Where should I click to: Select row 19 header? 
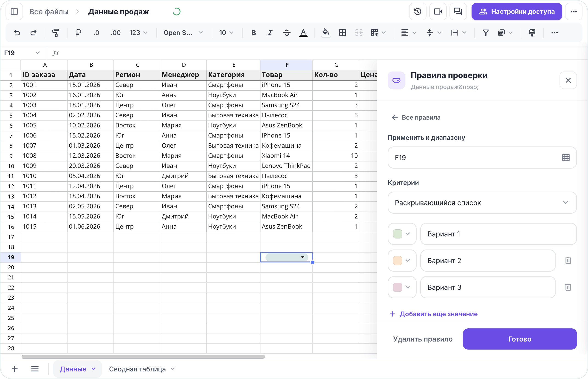click(x=11, y=257)
